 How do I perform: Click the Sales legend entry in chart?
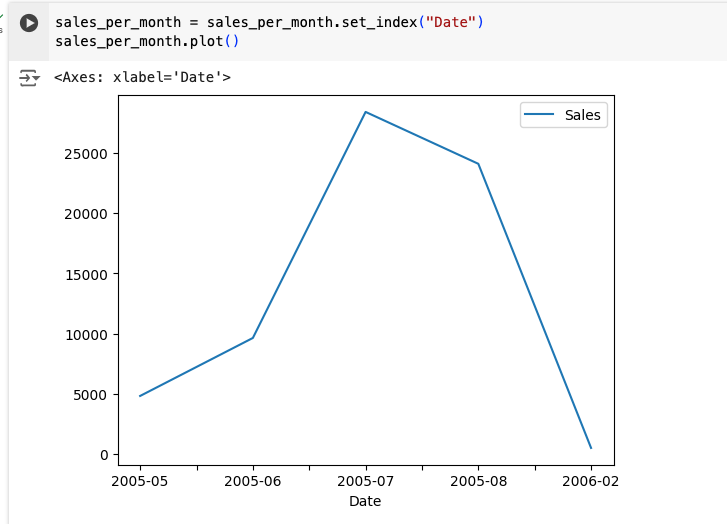pyautogui.click(x=582, y=115)
